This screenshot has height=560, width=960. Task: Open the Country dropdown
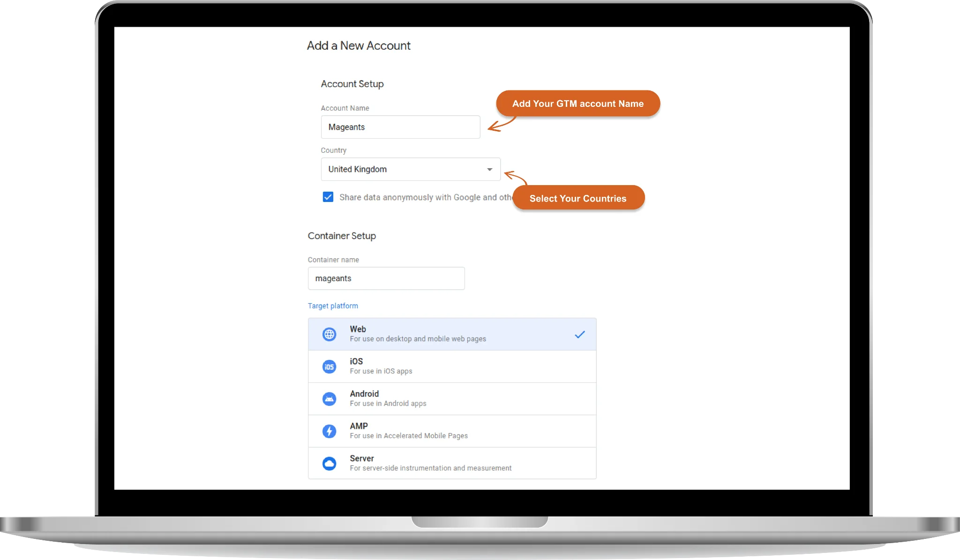tap(410, 169)
